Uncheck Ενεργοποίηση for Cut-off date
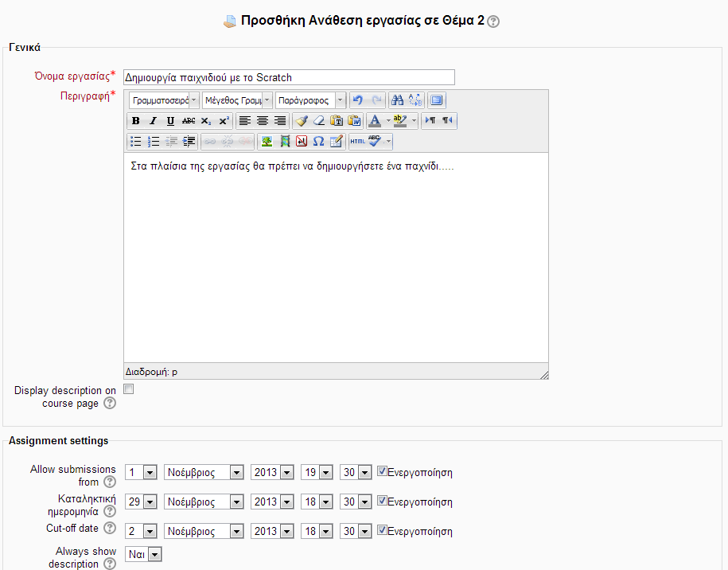 click(382, 530)
